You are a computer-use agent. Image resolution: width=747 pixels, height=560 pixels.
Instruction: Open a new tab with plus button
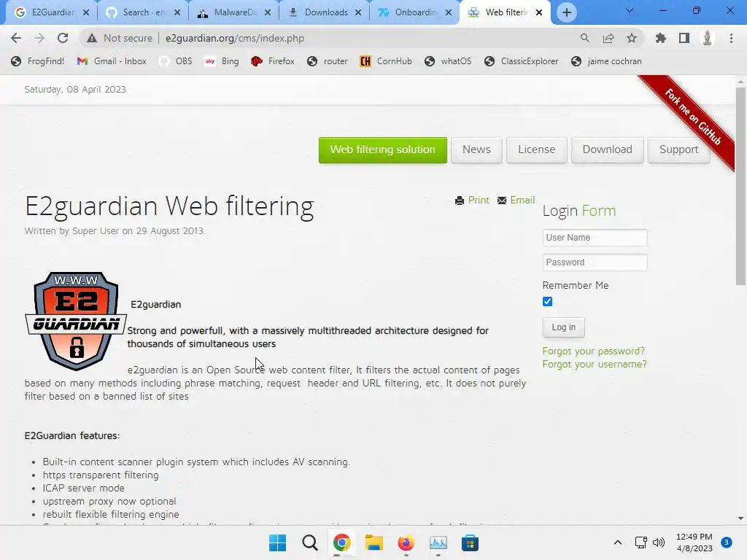566,12
